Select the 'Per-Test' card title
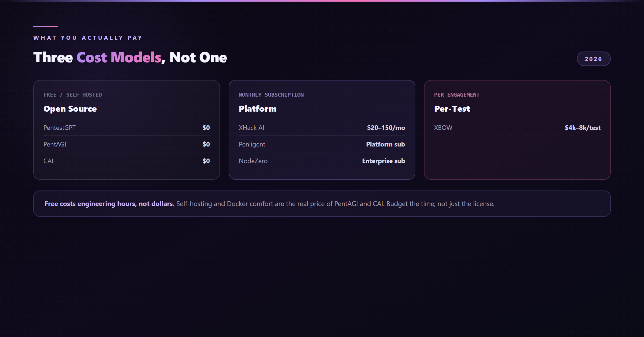The width and height of the screenshot is (644, 337). tap(452, 109)
